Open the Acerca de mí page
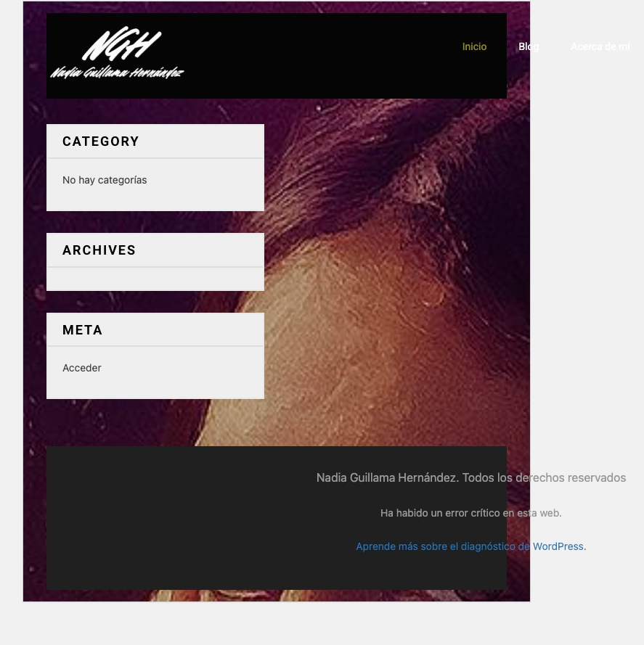 tap(600, 46)
